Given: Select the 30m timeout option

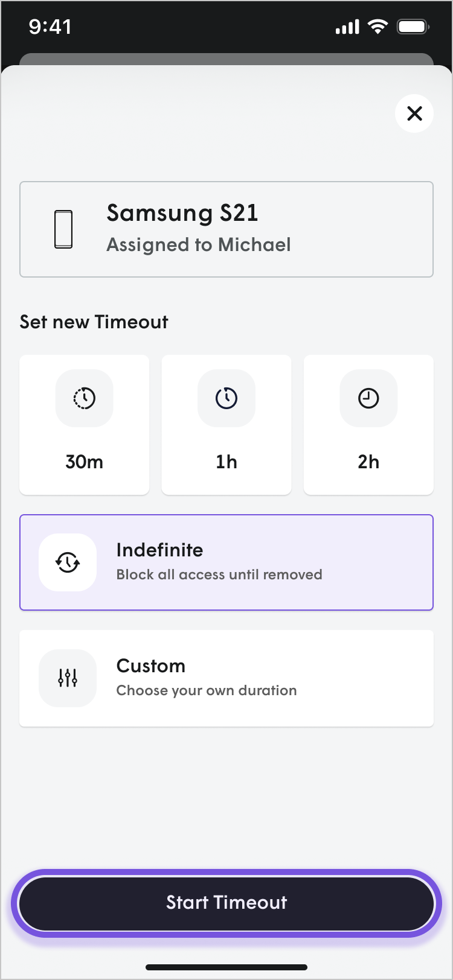Looking at the screenshot, I should pos(84,424).
